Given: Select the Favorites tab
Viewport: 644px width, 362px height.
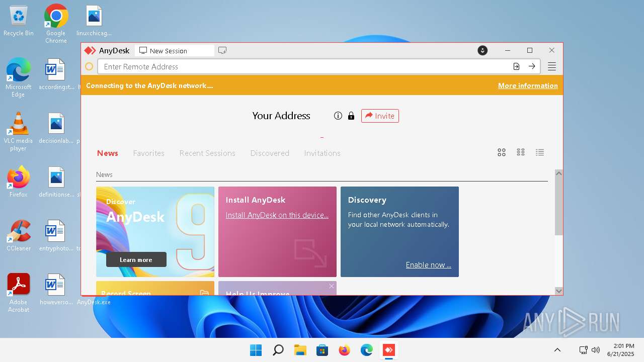Looking at the screenshot, I should click(x=148, y=153).
